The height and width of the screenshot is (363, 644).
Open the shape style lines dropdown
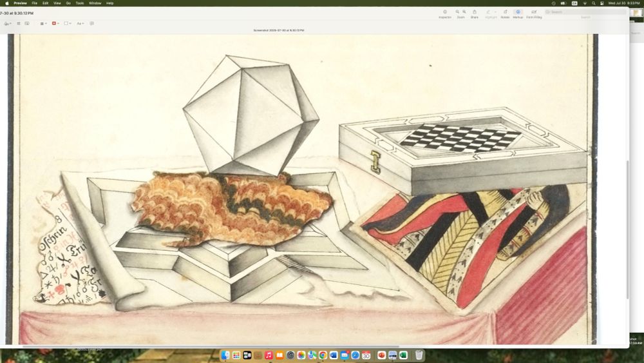point(43,23)
